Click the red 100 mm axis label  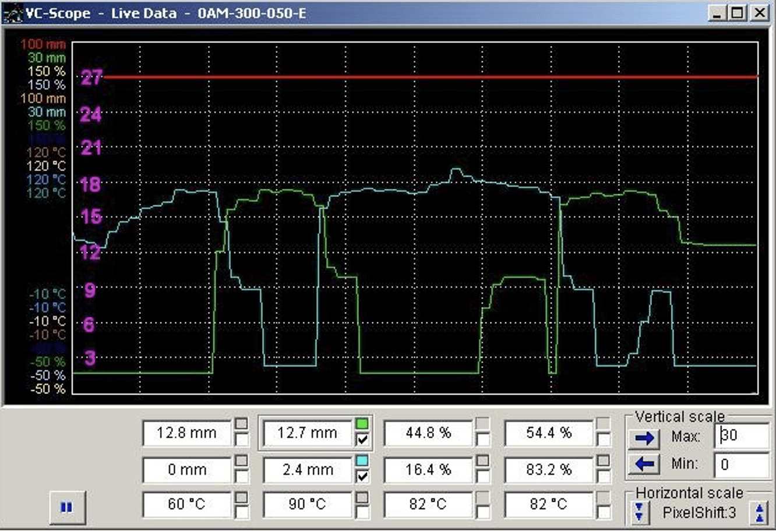[x=44, y=44]
